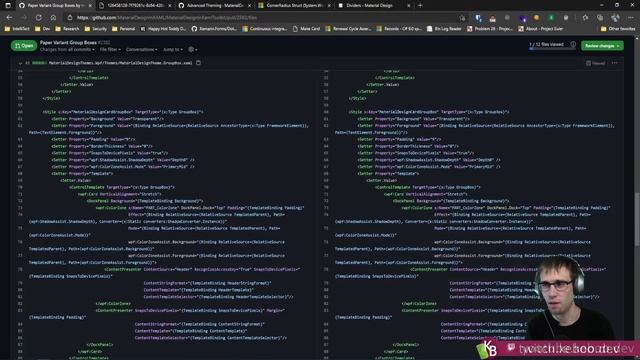Screen dimensions: 640x360
Task: Open File filter dropdown
Action: (110, 49)
